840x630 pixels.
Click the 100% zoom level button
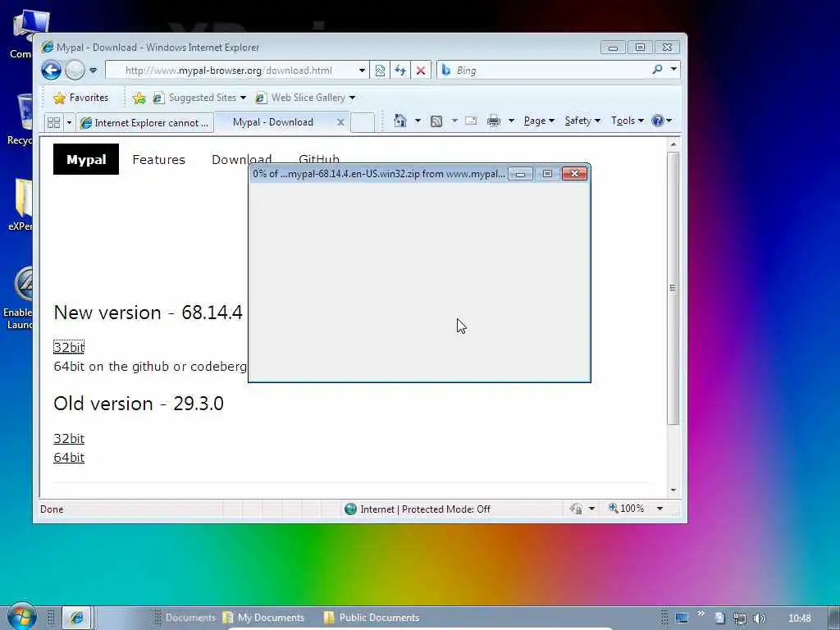click(626, 509)
